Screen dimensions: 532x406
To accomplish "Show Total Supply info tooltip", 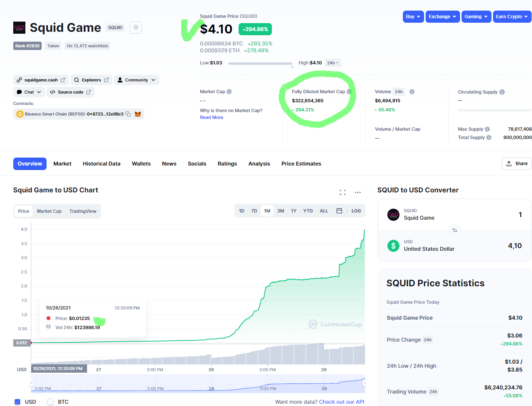I will (x=489, y=137).
